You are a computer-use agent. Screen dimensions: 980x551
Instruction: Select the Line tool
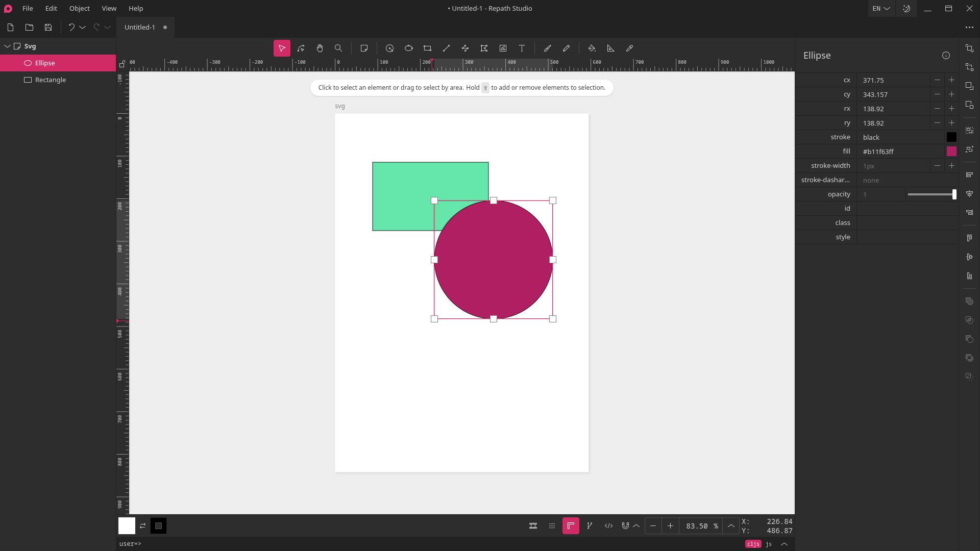tap(446, 48)
